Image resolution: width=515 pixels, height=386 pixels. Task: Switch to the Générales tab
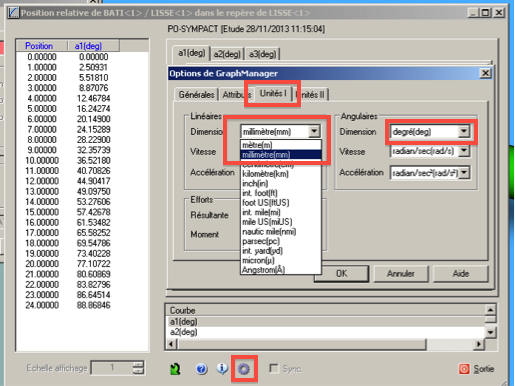pos(196,95)
